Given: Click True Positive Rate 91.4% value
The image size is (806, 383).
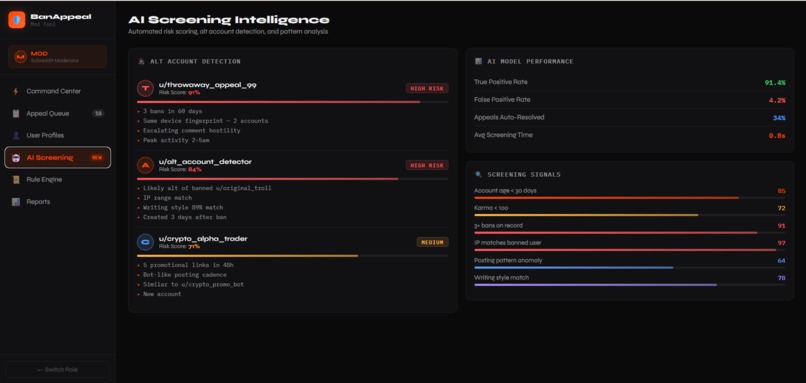Looking at the screenshot, I should pos(775,82).
